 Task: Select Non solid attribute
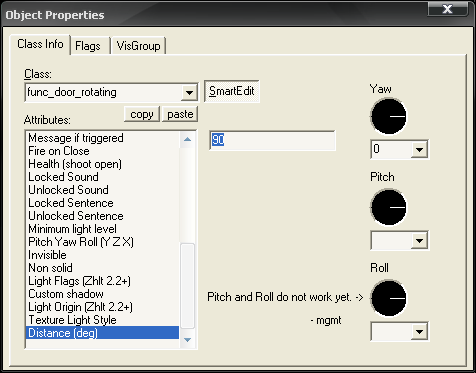click(x=102, y=268)
